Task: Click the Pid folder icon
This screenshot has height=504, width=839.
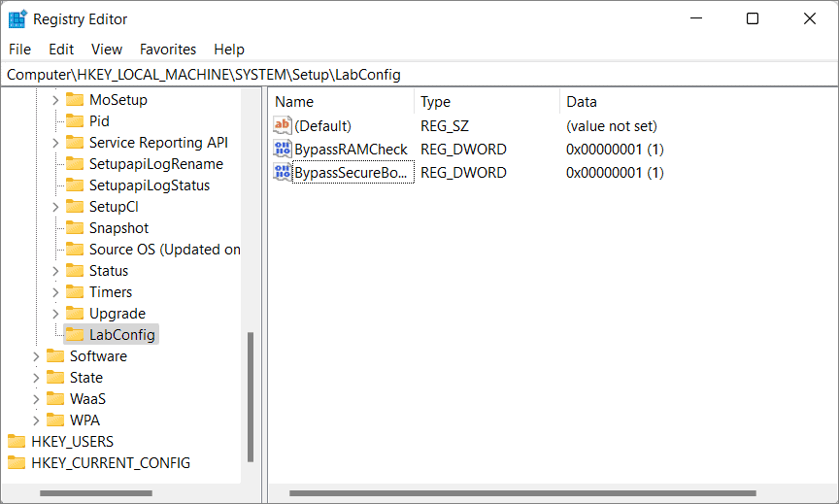Action: click(x=75, y=121)
